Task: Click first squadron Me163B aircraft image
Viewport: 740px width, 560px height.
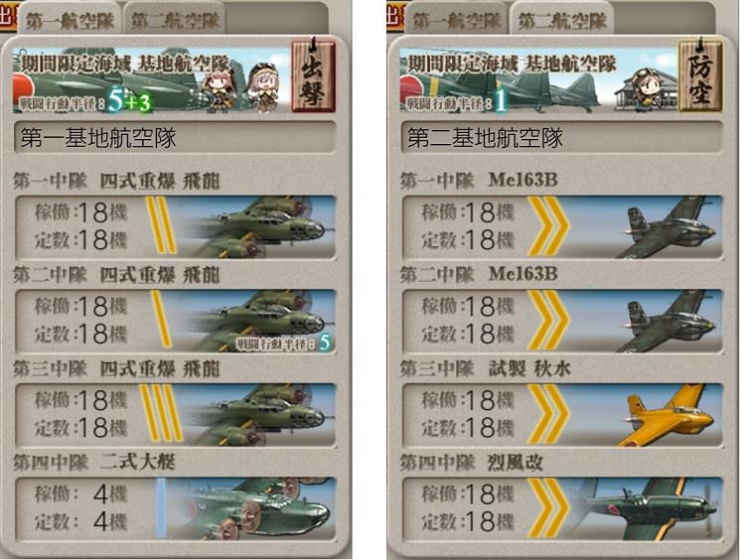Action: [666, 227]
